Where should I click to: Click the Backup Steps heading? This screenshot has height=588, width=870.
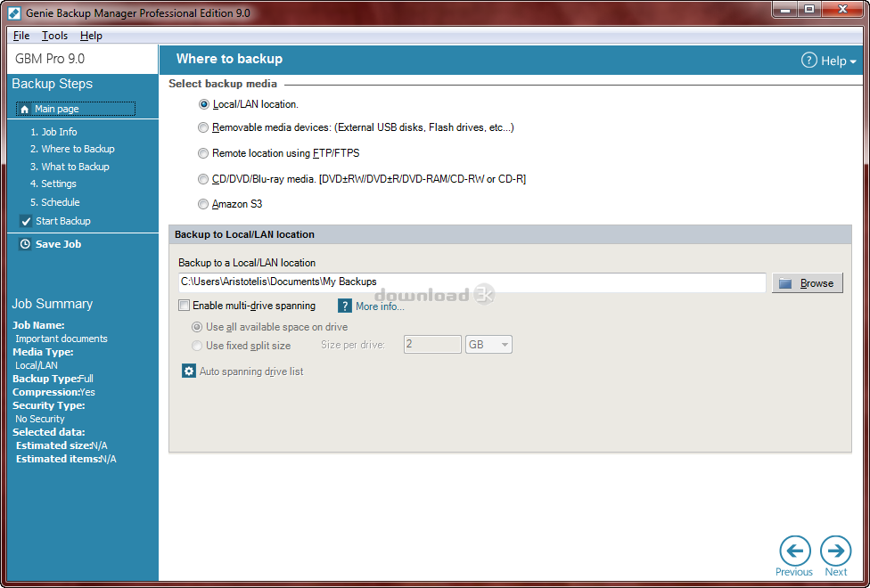click(x=53, y=84)
